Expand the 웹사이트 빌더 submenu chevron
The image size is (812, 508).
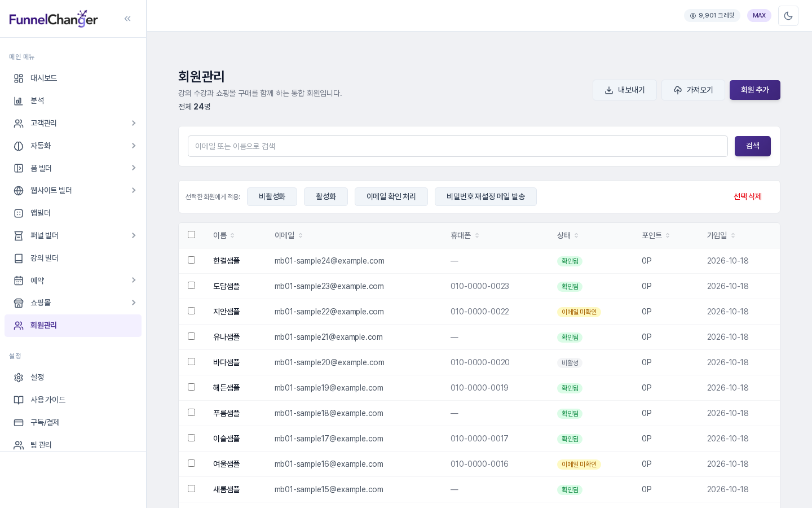point(134,190)
